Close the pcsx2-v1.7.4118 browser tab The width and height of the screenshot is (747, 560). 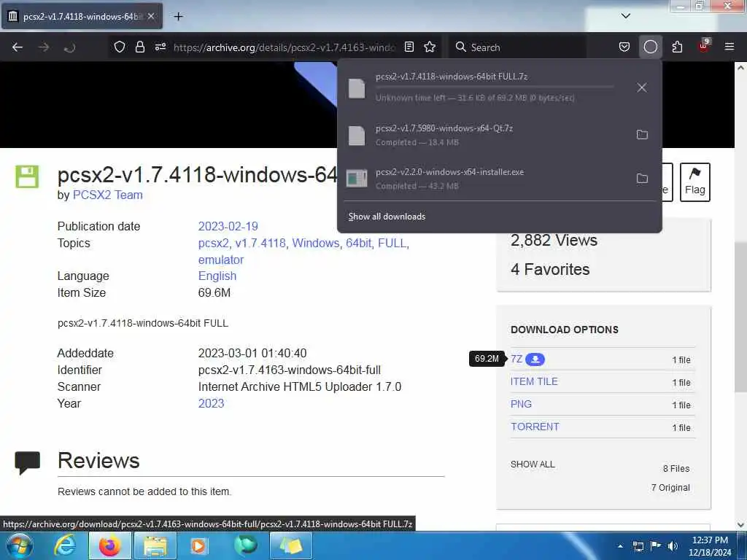(151, 16)
